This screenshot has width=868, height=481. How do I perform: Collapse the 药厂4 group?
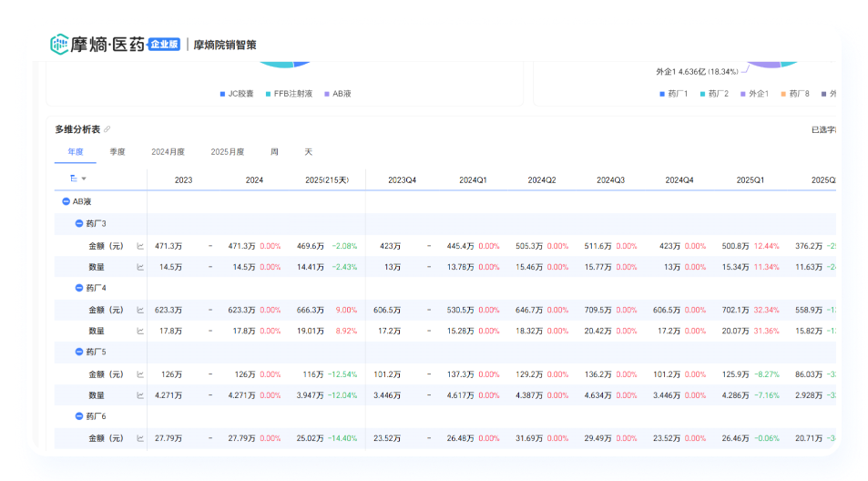coord(78,288)
